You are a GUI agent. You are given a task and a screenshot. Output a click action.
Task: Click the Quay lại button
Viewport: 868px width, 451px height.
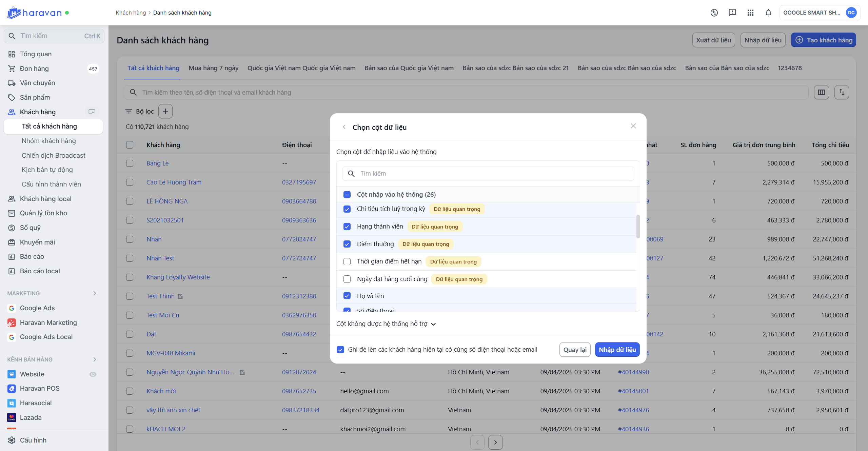coord(575,350)
